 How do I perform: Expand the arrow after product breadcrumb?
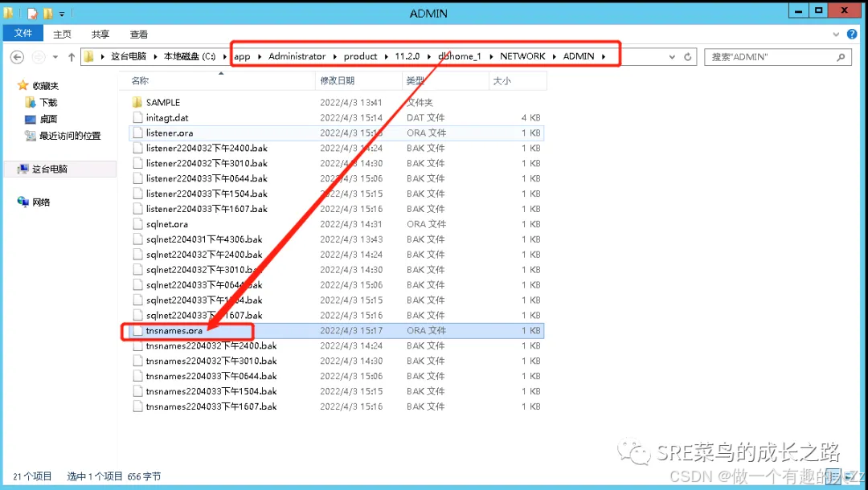tap(386, 56)
